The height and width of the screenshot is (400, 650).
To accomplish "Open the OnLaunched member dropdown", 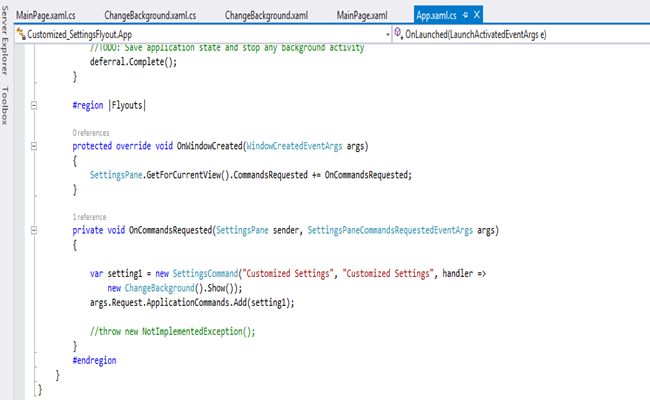I will [521, 34].
